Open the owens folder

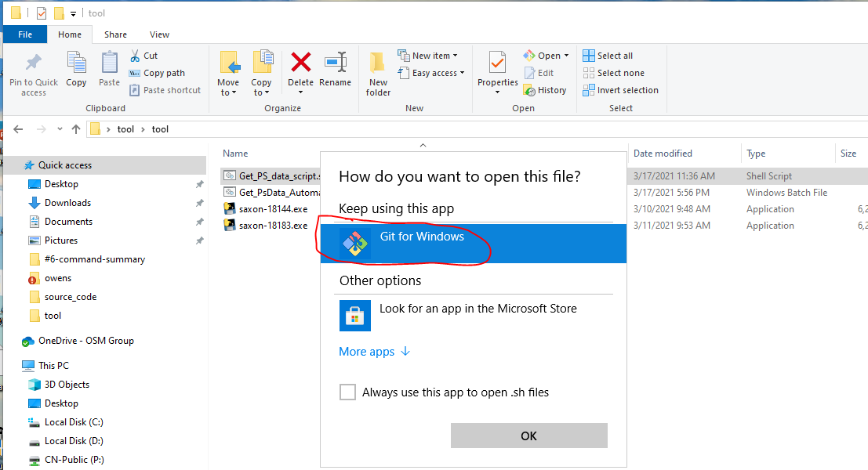[x=58, y=278]
